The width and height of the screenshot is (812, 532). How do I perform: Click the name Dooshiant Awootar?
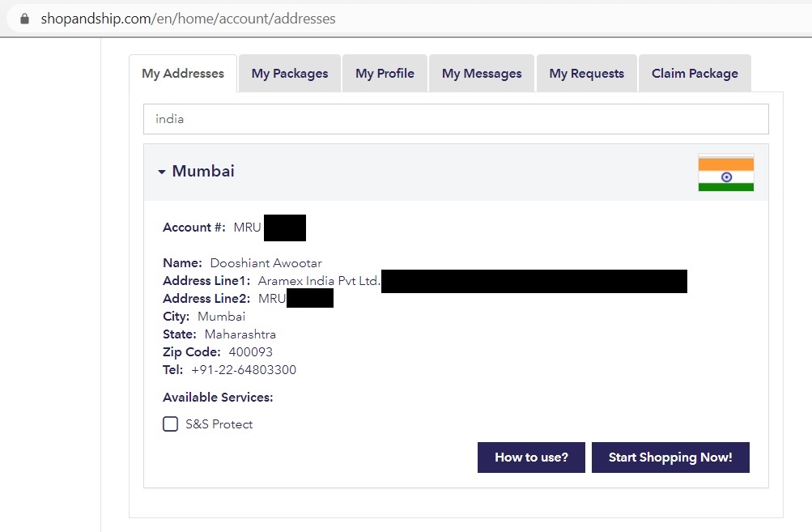click(x=266, y=263)
